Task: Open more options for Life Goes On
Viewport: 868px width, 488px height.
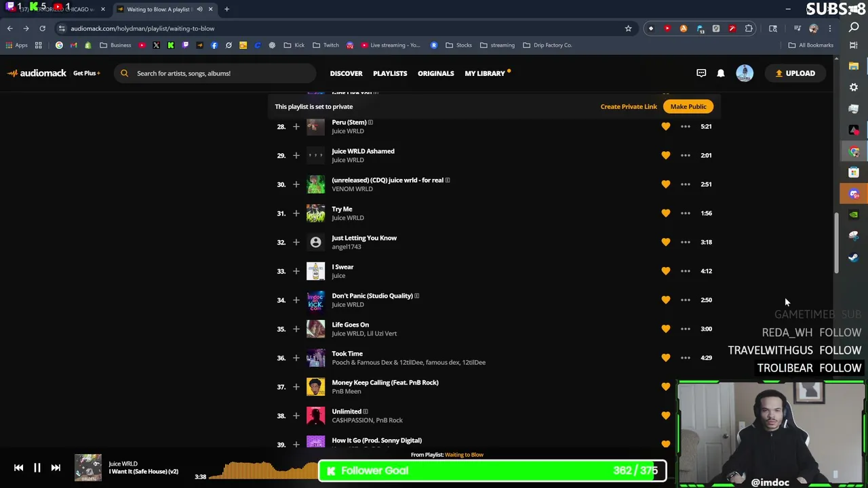Action: (686, 329)
